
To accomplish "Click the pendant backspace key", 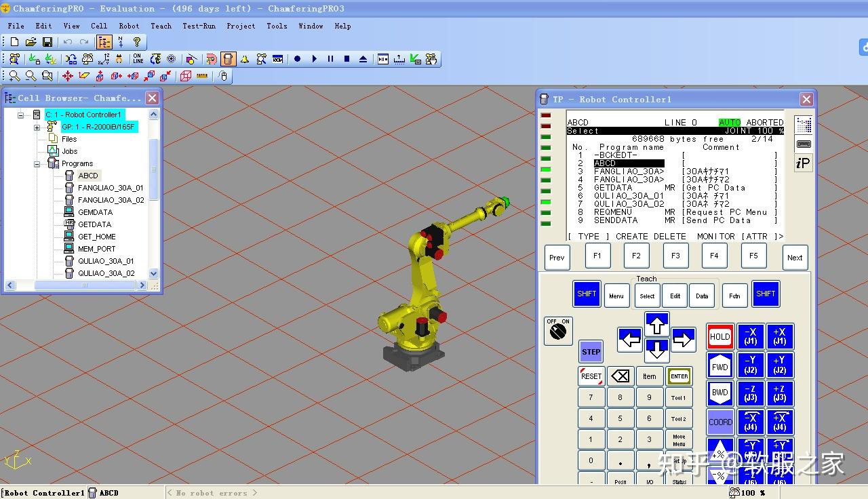I will pos(620,376).
